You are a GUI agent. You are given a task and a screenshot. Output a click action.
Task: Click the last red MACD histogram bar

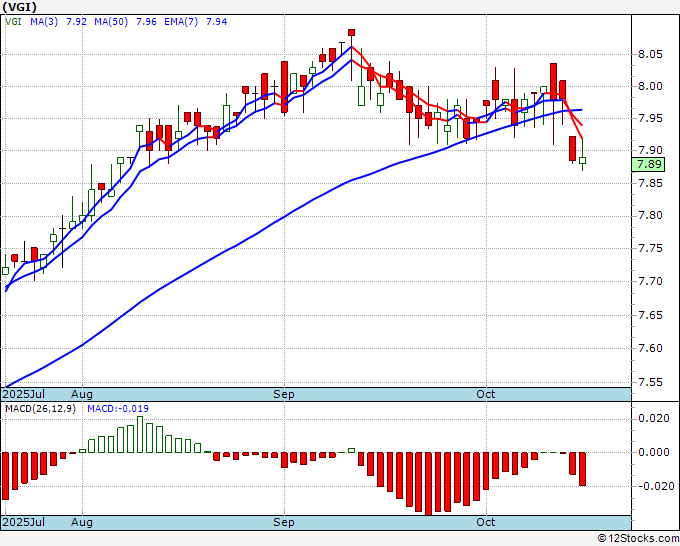582,469
